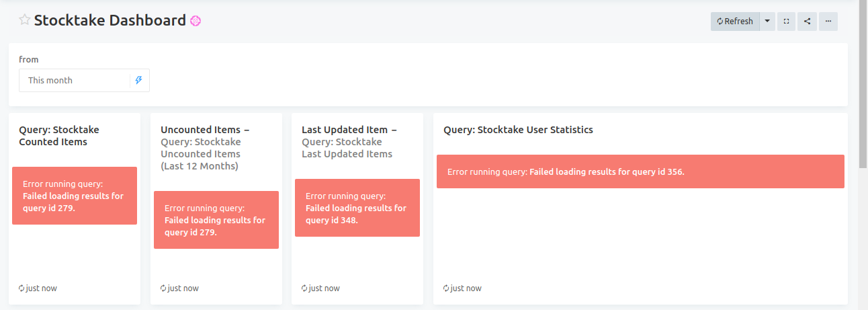Click the query id 356 error message banner
The height and width of the screenshot is (310, 868).
tap(640, 171)
